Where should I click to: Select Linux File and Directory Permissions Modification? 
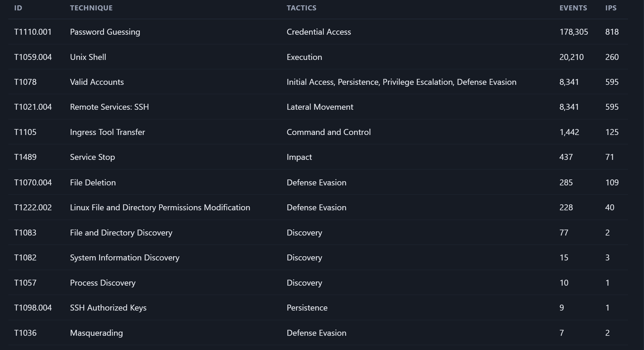pos(160,207)
